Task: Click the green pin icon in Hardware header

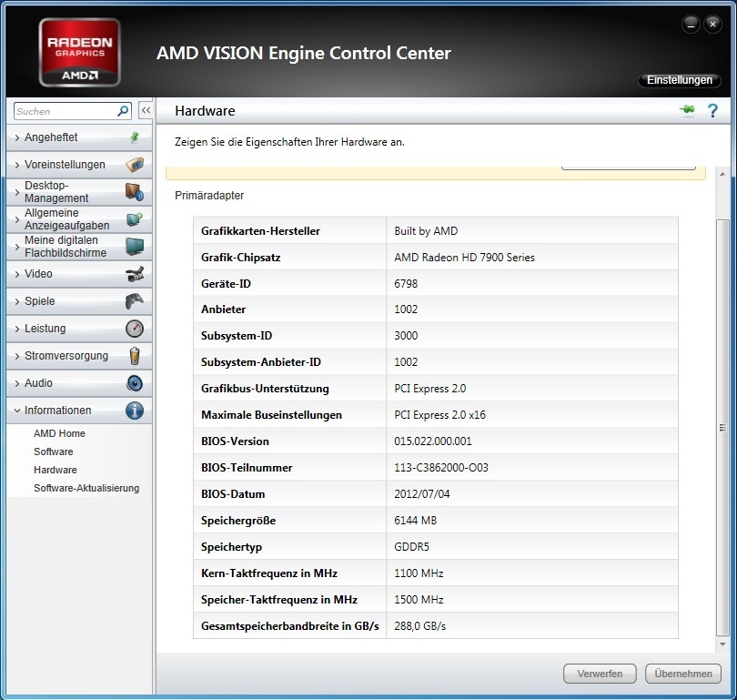Action: (687, 110)
